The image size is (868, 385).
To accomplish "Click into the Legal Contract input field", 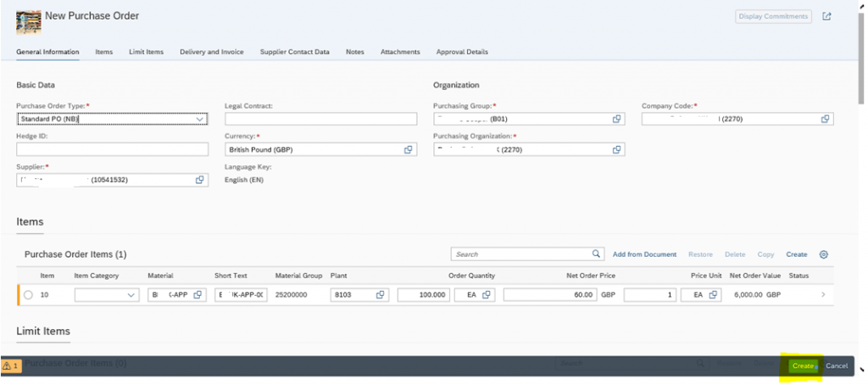I will click(x=320, y=119).
